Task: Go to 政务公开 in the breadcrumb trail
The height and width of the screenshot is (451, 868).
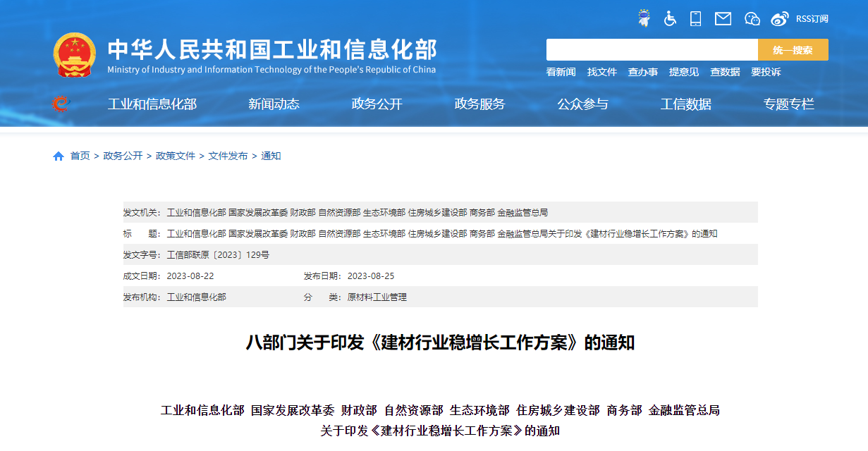Action: [123, 156]
